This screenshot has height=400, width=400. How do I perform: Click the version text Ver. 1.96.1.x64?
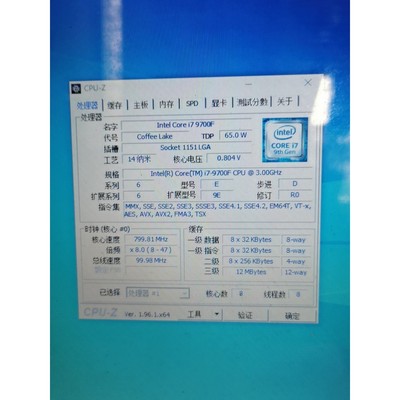[147, 314]
